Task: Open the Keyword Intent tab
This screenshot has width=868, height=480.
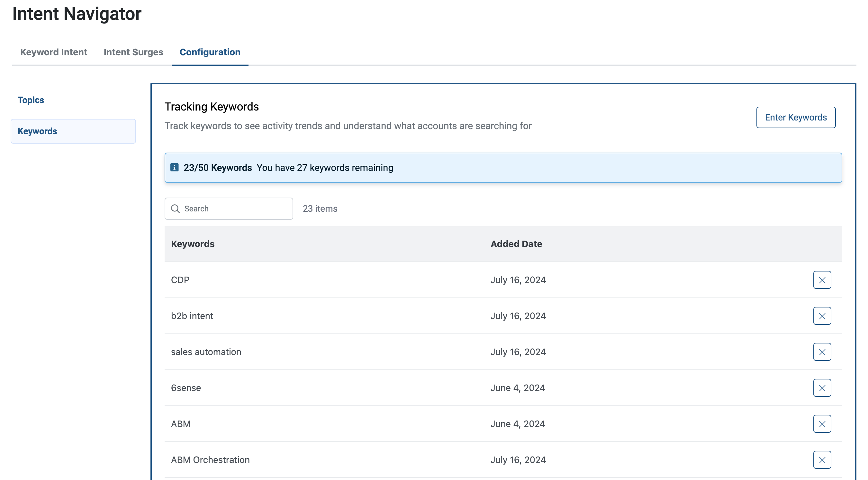Action: pyautogui.click(x=54, y=52)
